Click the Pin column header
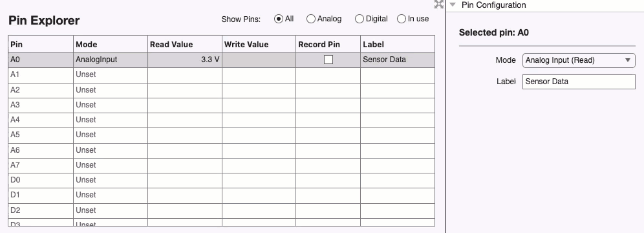 point(41,44)
